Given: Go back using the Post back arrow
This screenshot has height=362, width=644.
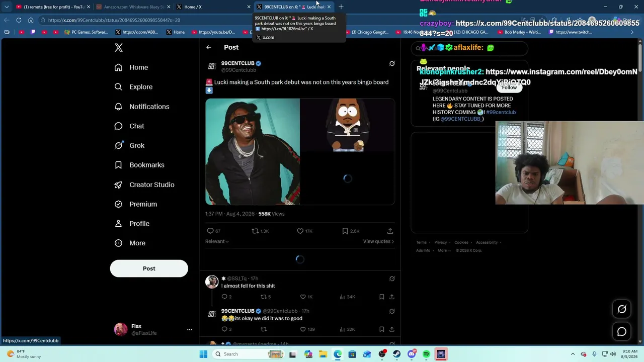Looking at the screenshot, I should point(209,47).
